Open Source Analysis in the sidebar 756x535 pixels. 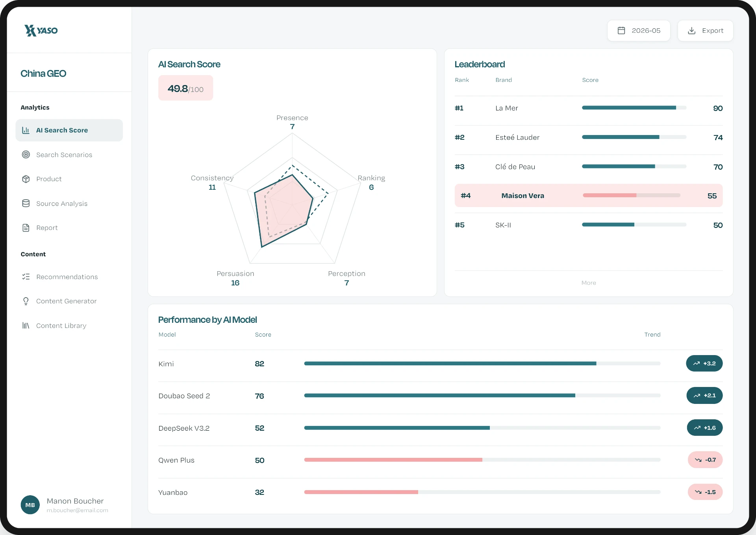(69, 204)
